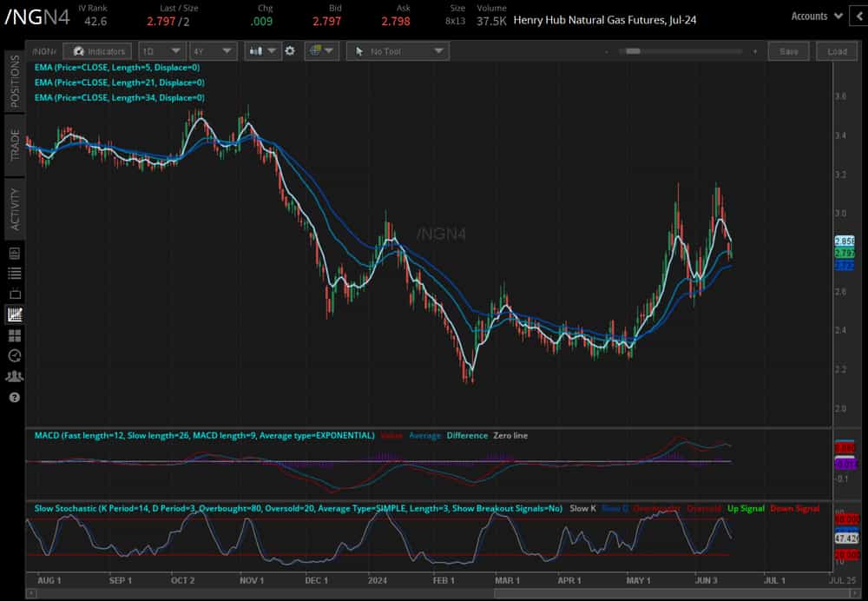Viewport: 868px width, 601px height.
Task: Adjust the chart zoom slider
Action: click(633, 51)
